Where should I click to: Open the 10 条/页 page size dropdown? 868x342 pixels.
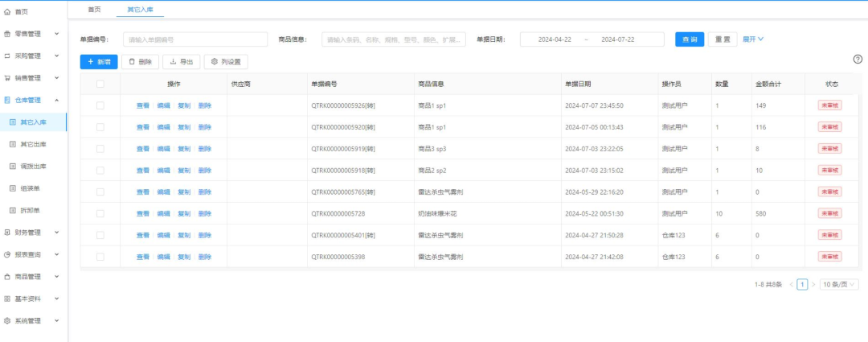tap(839, 284)
